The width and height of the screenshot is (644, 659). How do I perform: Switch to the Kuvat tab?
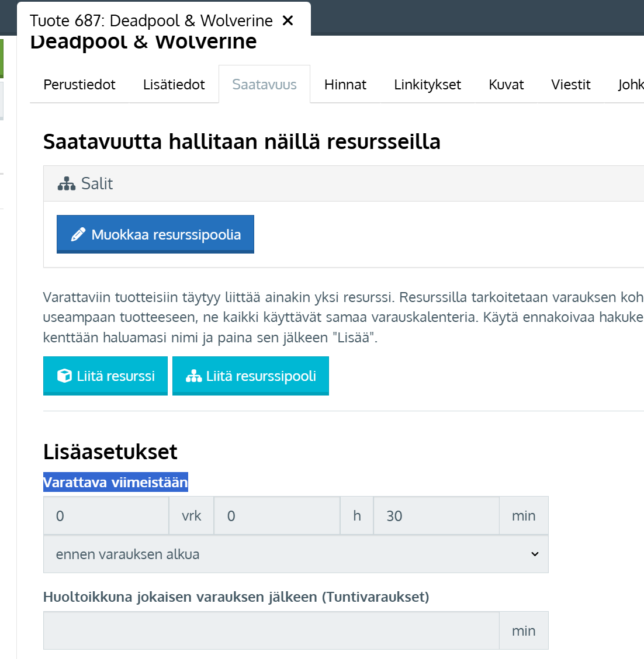[x=506, y=85]
